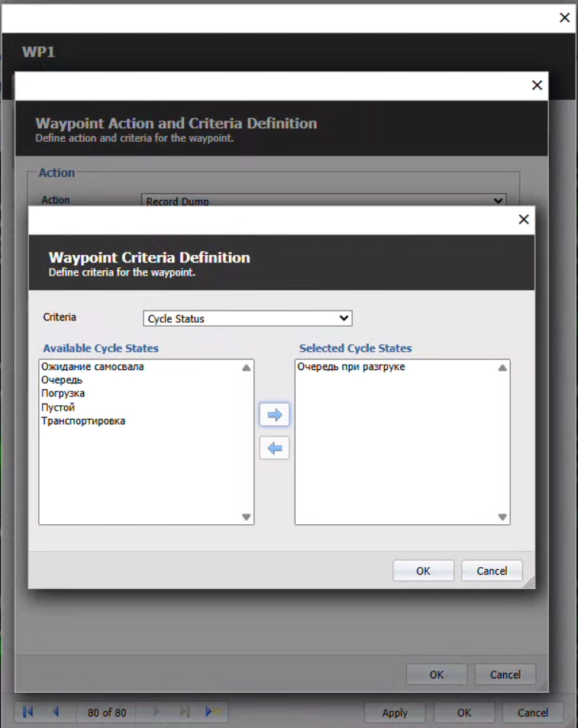This screenshot has height=728, width=578.
Task: Click the left arrow to remove cycle state
Action: tap(274, 448)
